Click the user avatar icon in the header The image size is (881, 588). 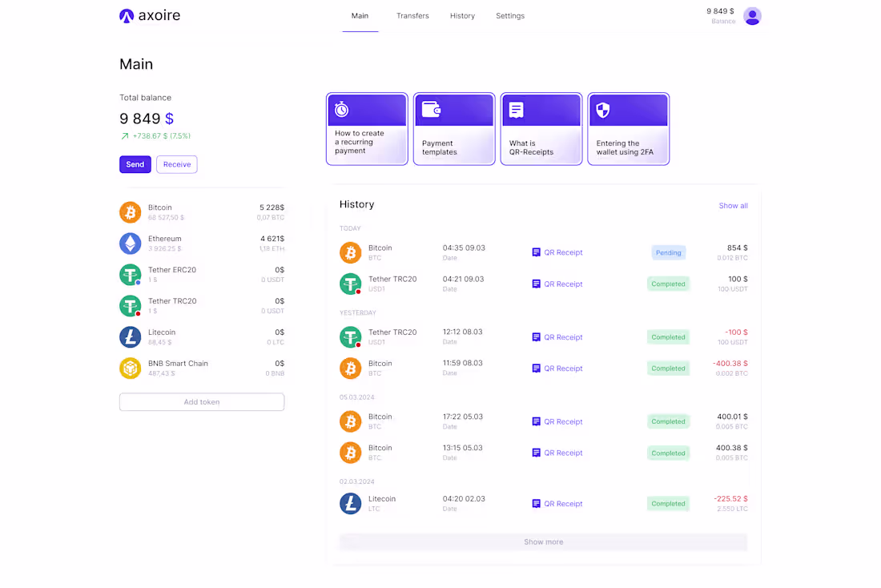752,15
